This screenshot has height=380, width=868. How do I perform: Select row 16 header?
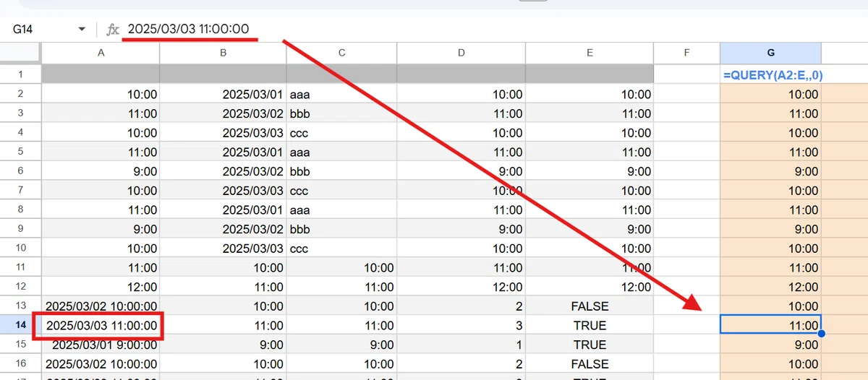point(20,364)
